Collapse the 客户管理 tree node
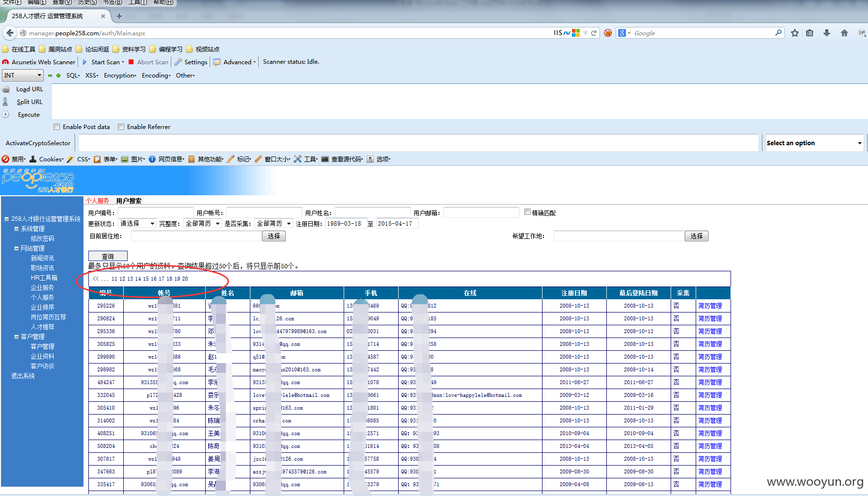 (x=16, y=337)
